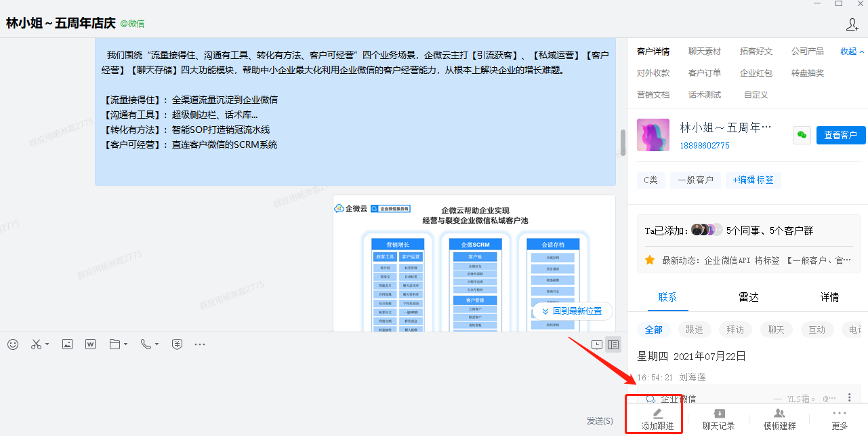Click the C类 tag

coord(650,180)
